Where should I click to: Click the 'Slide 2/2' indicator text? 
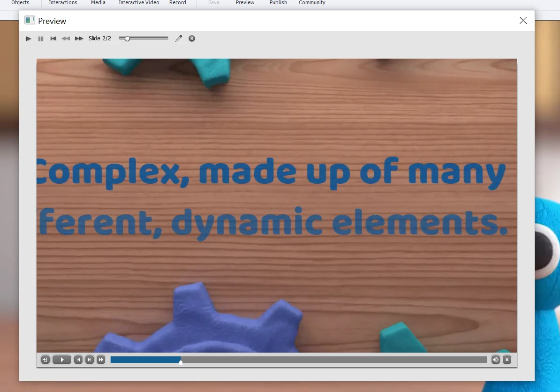(99, 38)
